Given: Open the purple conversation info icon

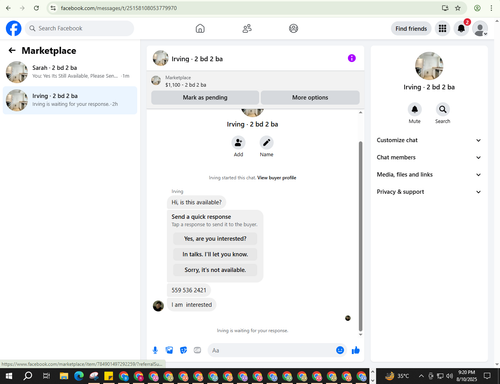Looking at the screenshot, I should coord(352,58).
